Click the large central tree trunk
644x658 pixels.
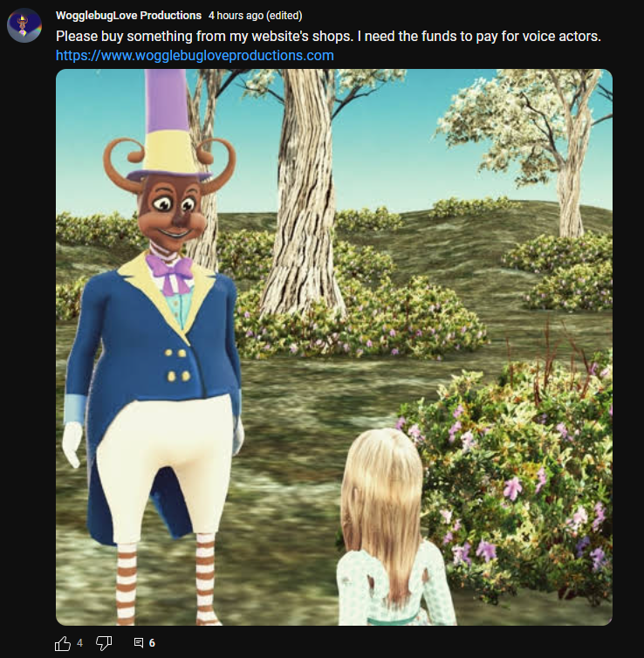point(303,193)
